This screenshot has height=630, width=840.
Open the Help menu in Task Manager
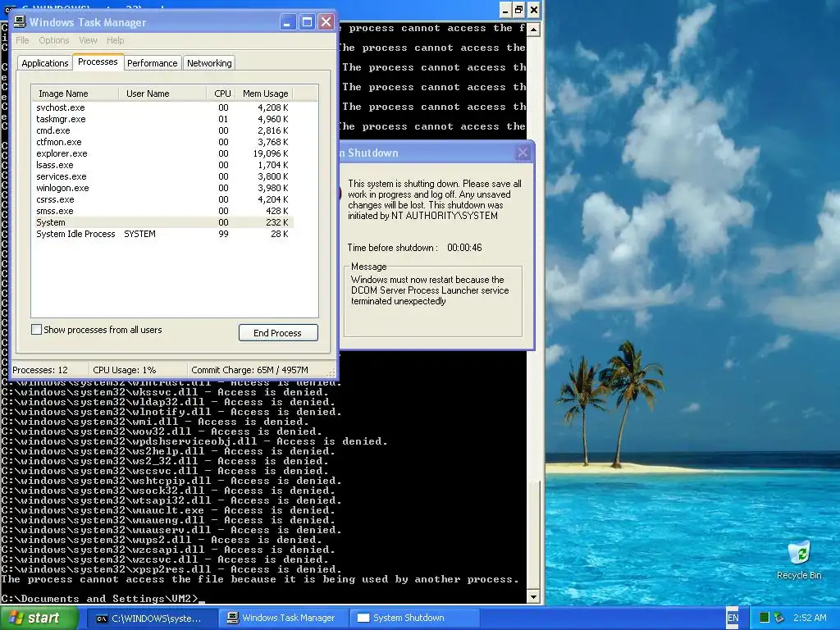(115, 40)
